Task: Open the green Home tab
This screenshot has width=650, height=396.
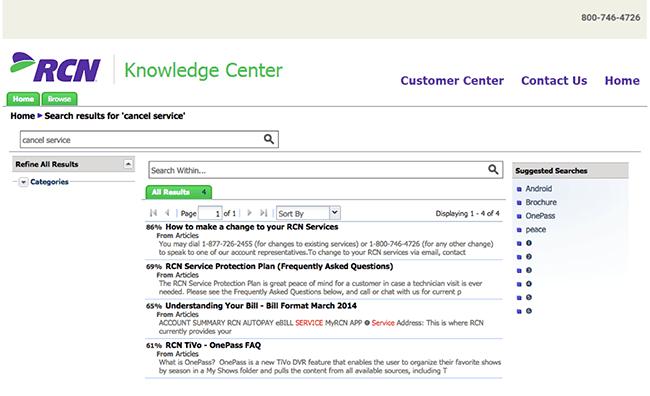Action: (x=23, y=99)
